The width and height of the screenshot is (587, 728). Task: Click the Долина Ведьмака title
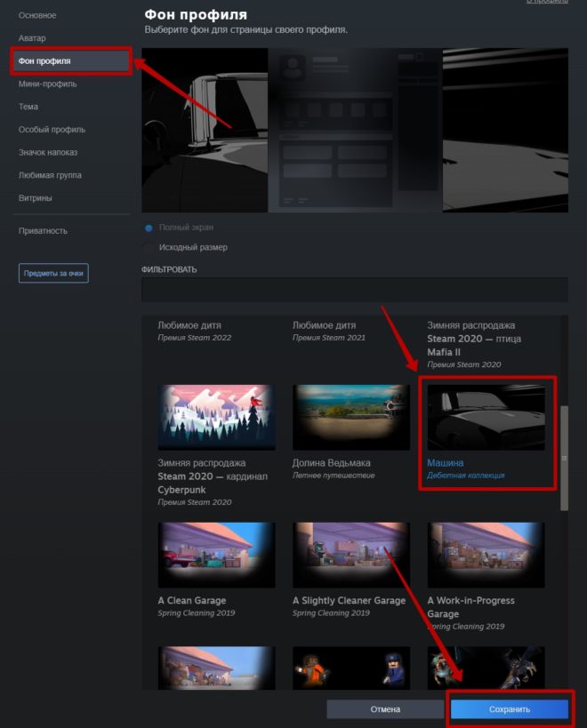coord(331,463)
